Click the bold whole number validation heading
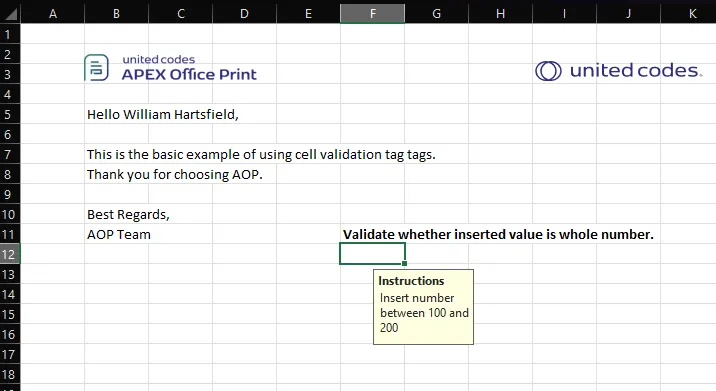This screenshot has width=716, height=391. click(498, 234)
